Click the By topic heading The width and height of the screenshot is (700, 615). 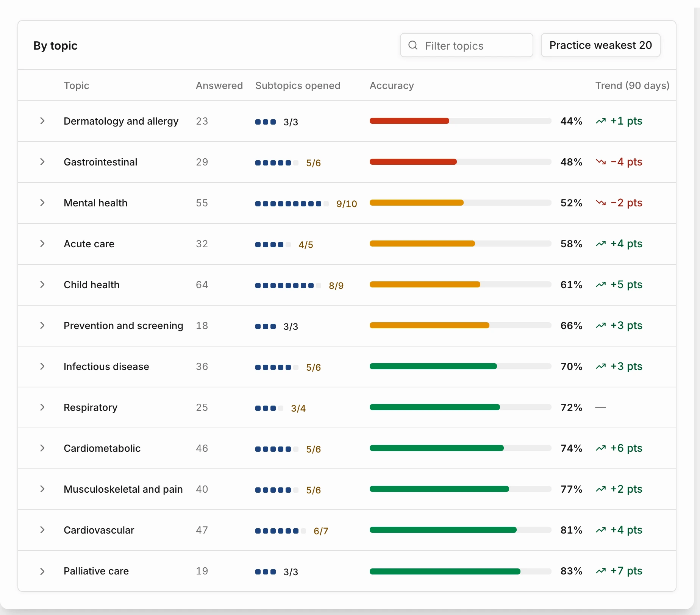[x=55, y=46]
